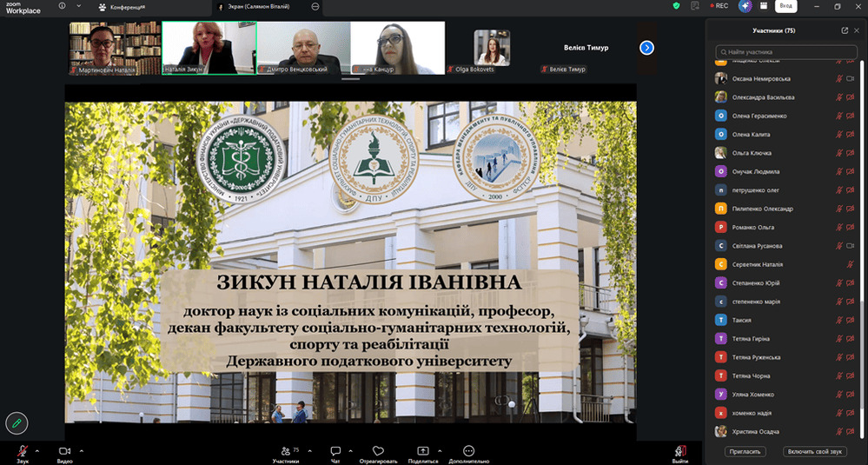The height and width of the screenshot is (465, 868).
Task: Click the green annotation pencil icon
Action: tap(16, 423)
